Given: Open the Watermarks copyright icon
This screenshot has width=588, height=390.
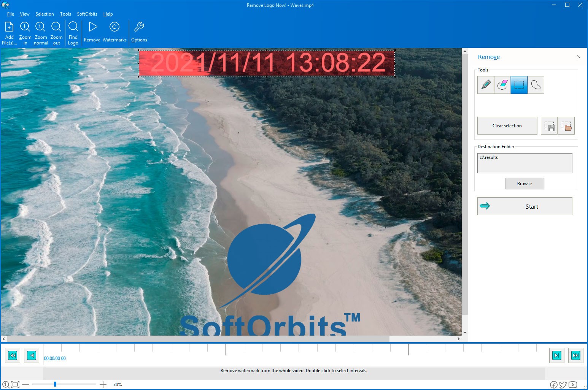Looking at the screenshot, I should click(x=114, y=27).
